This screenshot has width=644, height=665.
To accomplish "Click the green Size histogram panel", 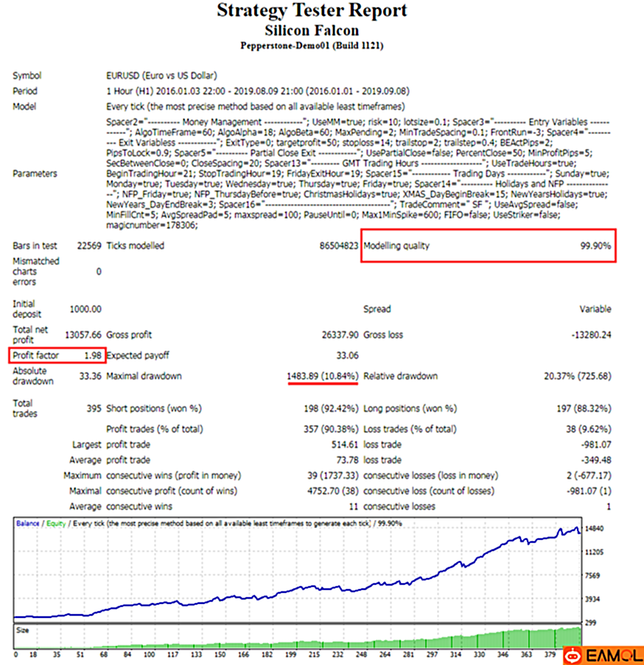I will pos(295,638).
